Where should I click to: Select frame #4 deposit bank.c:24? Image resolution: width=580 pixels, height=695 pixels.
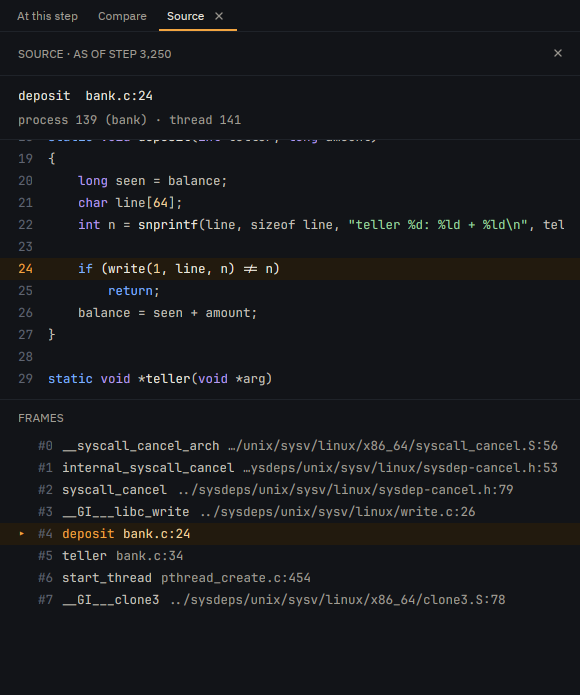(x=290, y=534)
